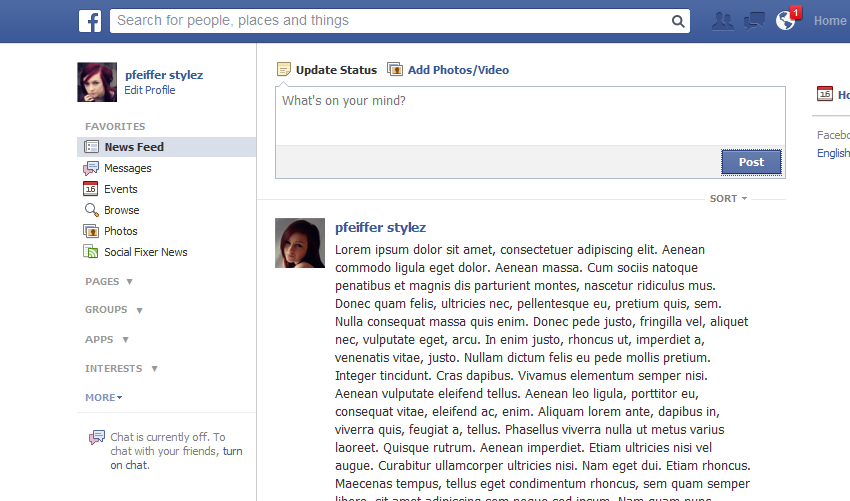Click the Add Photos/Video icon
The image size is (850, 501).
tap(395, 69)
